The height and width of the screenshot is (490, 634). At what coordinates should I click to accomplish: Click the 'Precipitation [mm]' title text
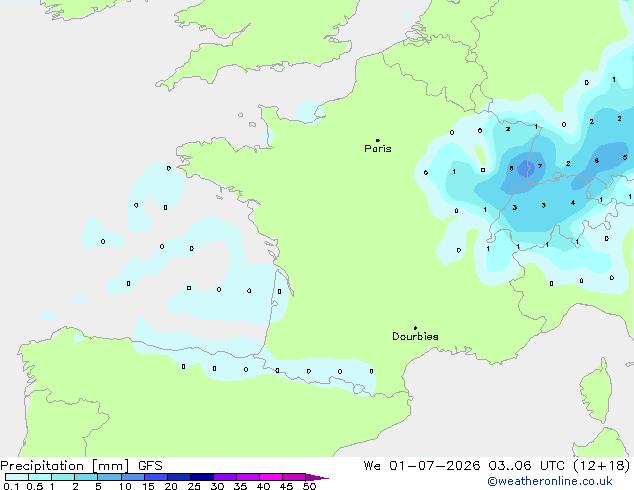65,466
